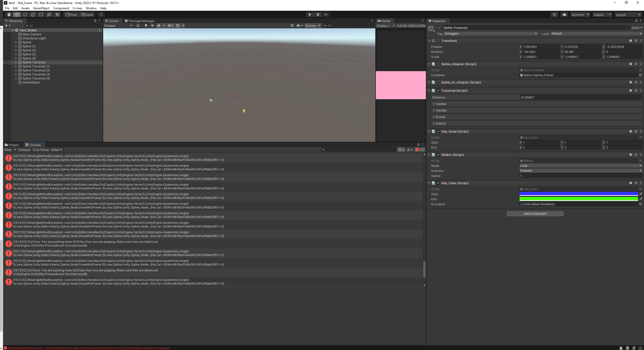Screen dimensions: 644x350
Task: Click the Step frame button
Action: (326, 15)
